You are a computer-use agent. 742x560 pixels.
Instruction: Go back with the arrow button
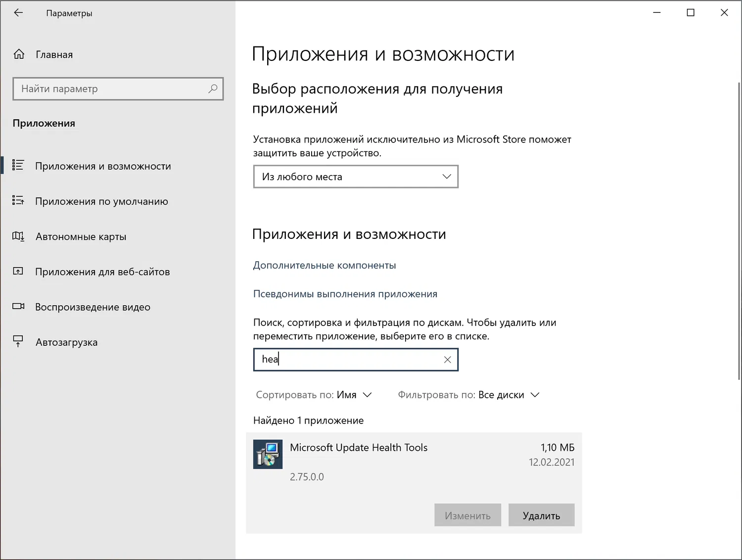pyautogui.click(x=18, y=12)
